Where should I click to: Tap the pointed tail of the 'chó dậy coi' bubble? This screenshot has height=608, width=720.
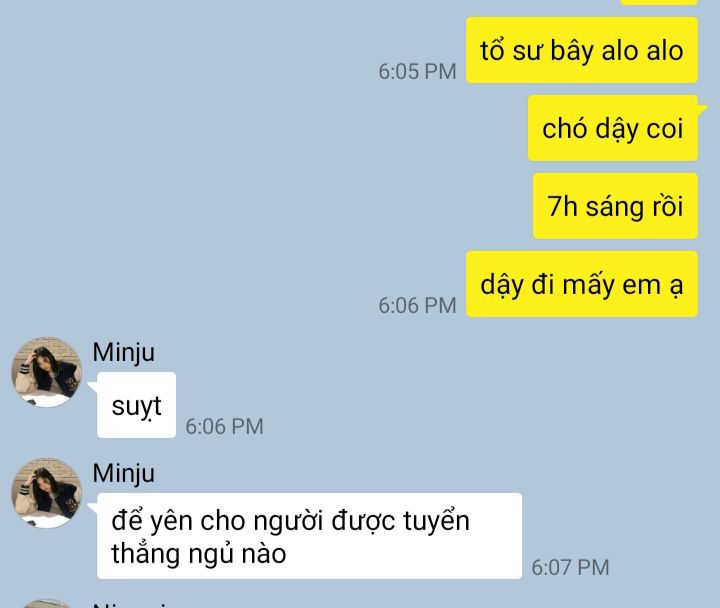[703, 109]
